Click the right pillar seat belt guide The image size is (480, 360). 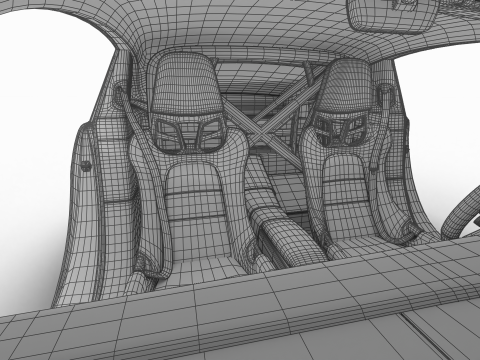[386, 95]
